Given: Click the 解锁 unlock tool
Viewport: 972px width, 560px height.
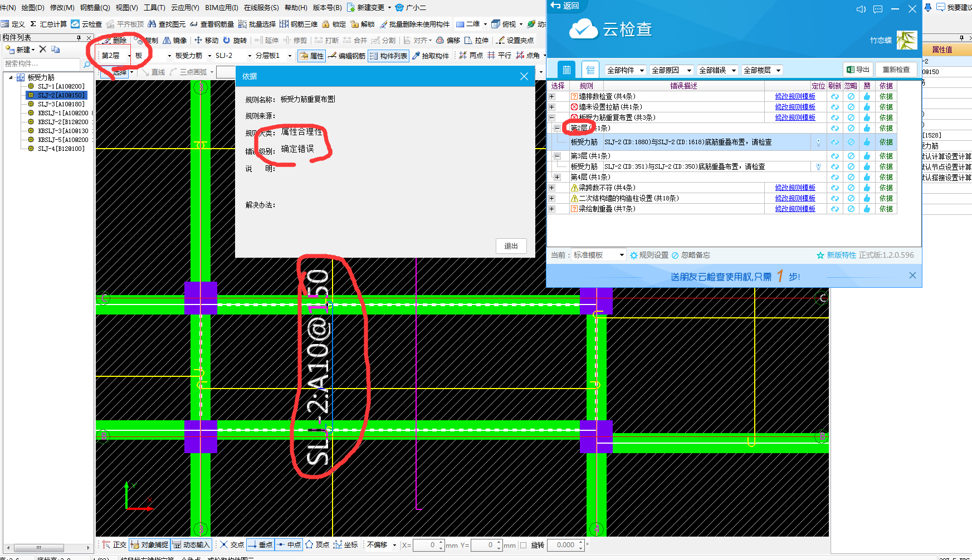Looking at the screenshot, I should [x=362, y=24].
